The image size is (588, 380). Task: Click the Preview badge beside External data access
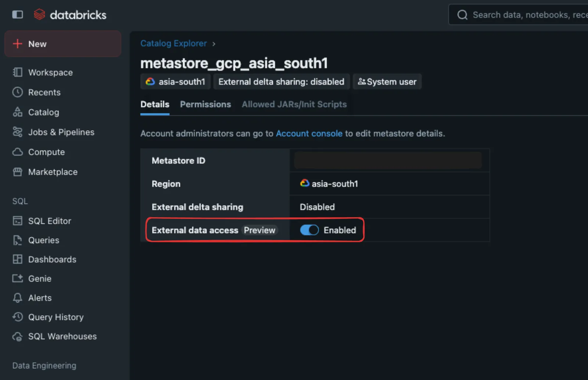259,230
